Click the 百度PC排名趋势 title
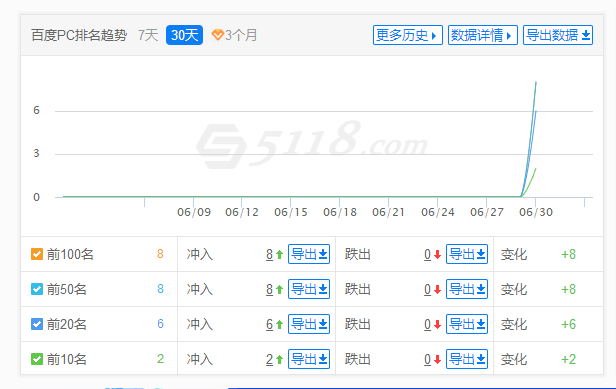 coord(79,35)
